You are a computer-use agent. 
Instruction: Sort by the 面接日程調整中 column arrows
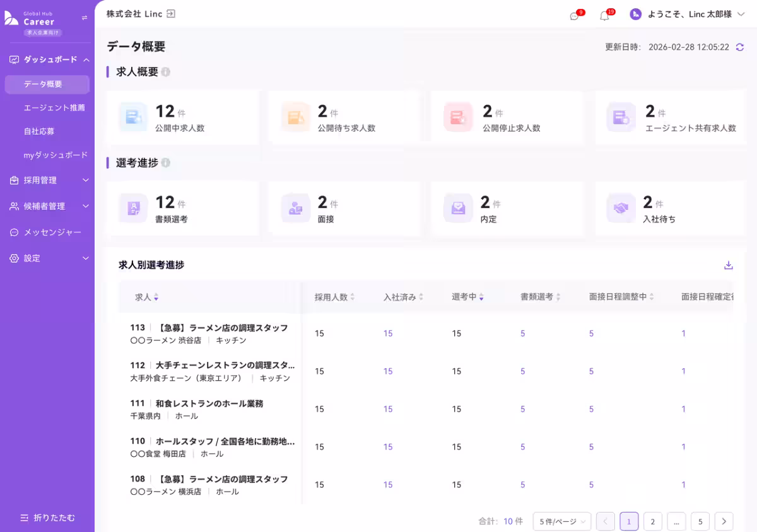coord(652,298)
